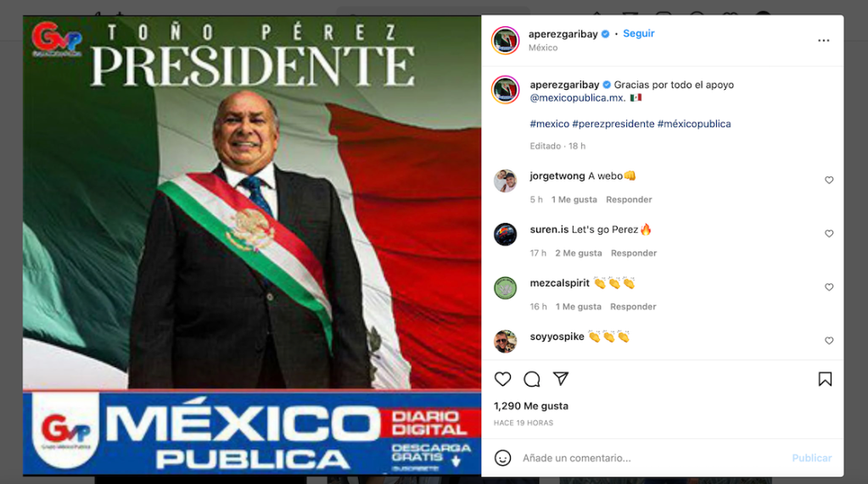Open the #perezpresidente hashtag
The width and height of the screenshot is (868, 484).
[x=613, y=124]
